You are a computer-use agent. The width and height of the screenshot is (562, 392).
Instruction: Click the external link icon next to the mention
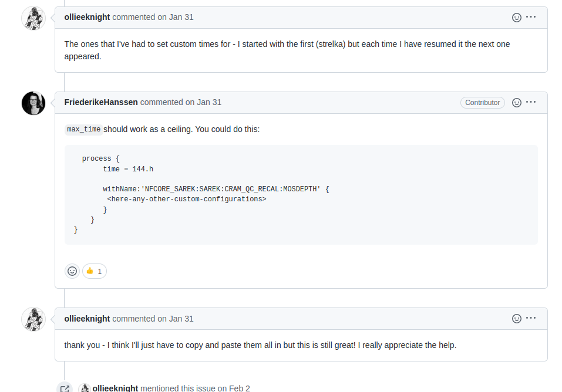coord(65,387)
